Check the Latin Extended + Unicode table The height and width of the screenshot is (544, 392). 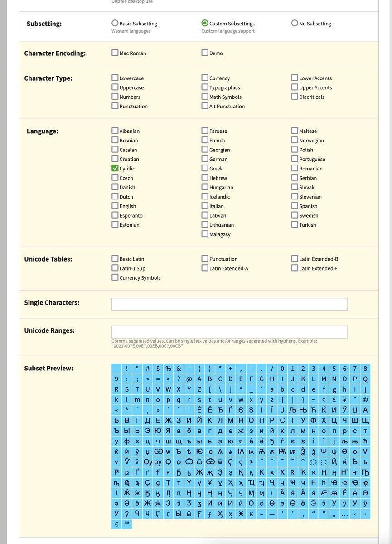pyautogui.click(x=295, y=268)
